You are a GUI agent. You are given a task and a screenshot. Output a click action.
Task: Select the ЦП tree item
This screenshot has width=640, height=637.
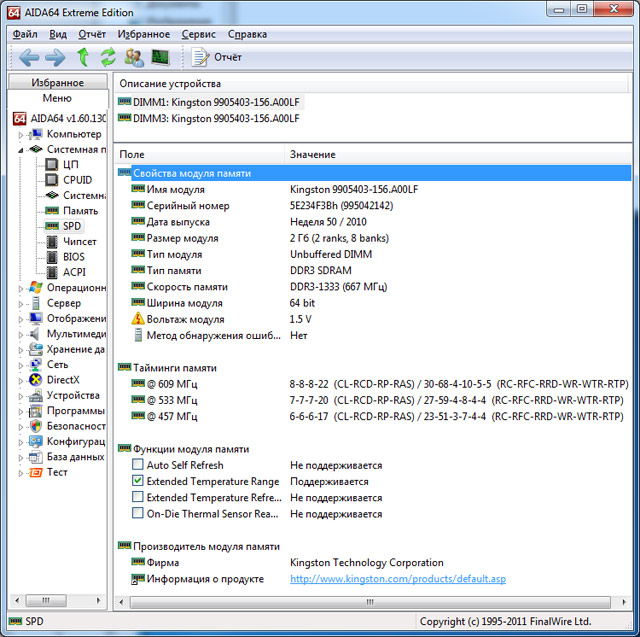tap(71, 164)
